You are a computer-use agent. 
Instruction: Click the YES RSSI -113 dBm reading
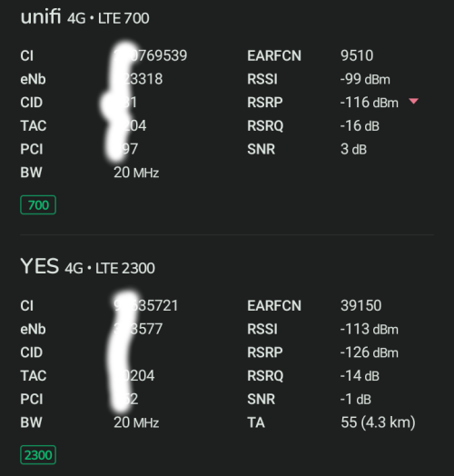click(x=369, y=329)
